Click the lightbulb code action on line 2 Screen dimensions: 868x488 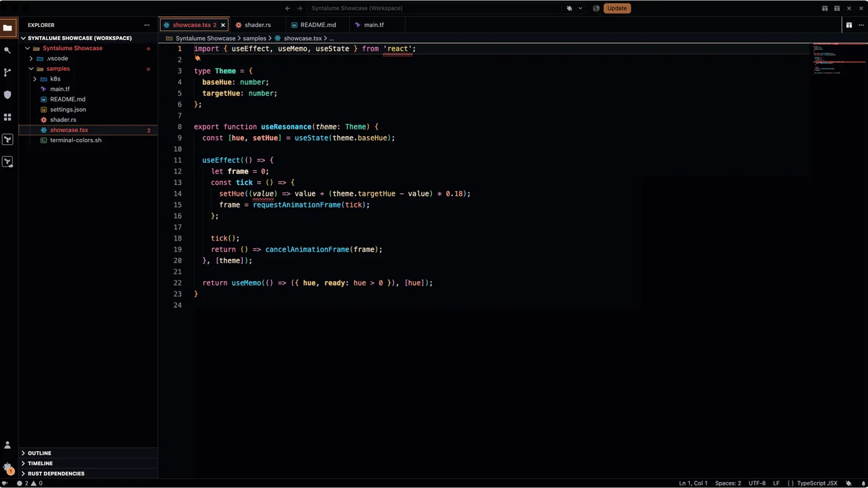tap(197, 59)
